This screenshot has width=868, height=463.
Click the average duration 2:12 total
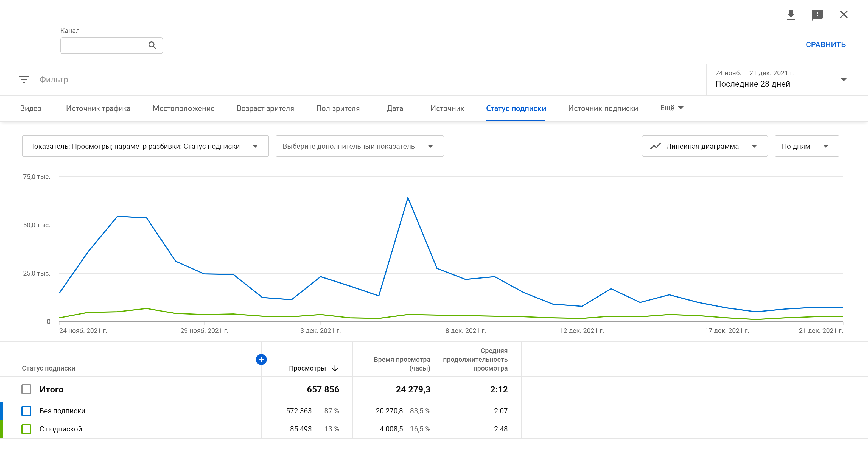click(499, 389)
